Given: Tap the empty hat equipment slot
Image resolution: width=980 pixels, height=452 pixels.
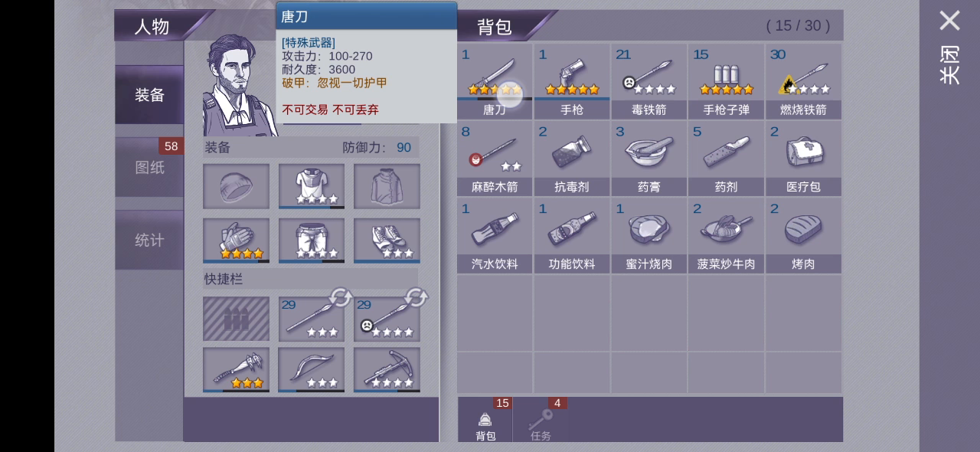Looking at the screenshot, I should (x=236, y=186).
